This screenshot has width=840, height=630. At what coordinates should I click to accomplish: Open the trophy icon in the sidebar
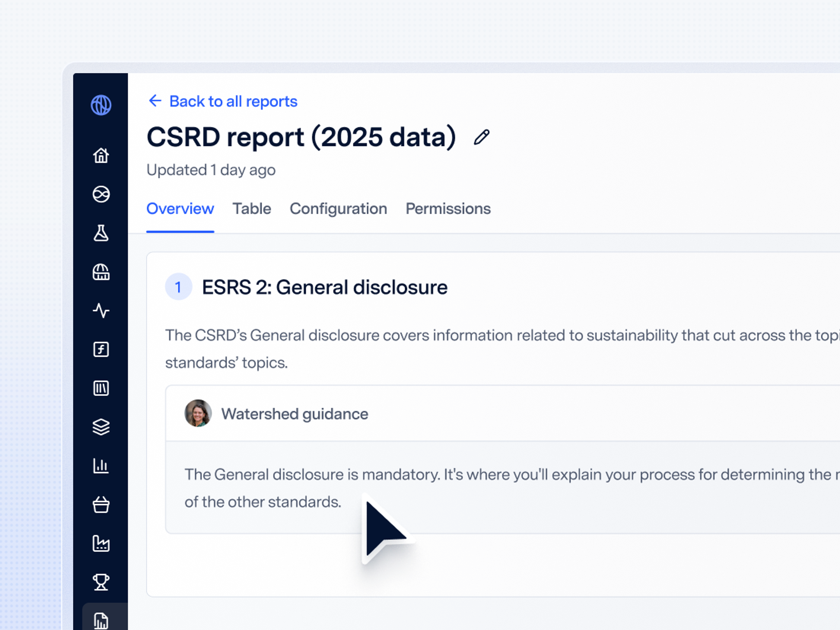(101, 582)
